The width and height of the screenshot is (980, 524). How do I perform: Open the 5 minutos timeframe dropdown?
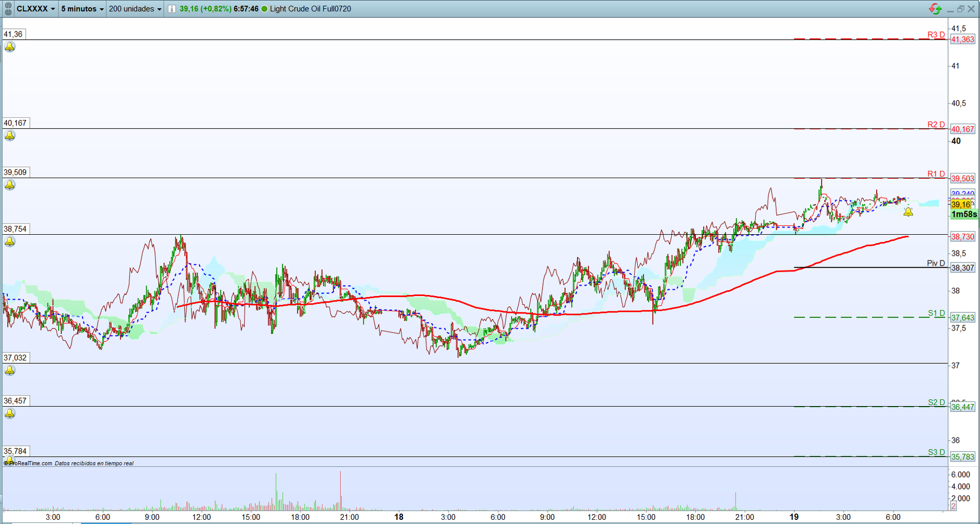(82, 9)
